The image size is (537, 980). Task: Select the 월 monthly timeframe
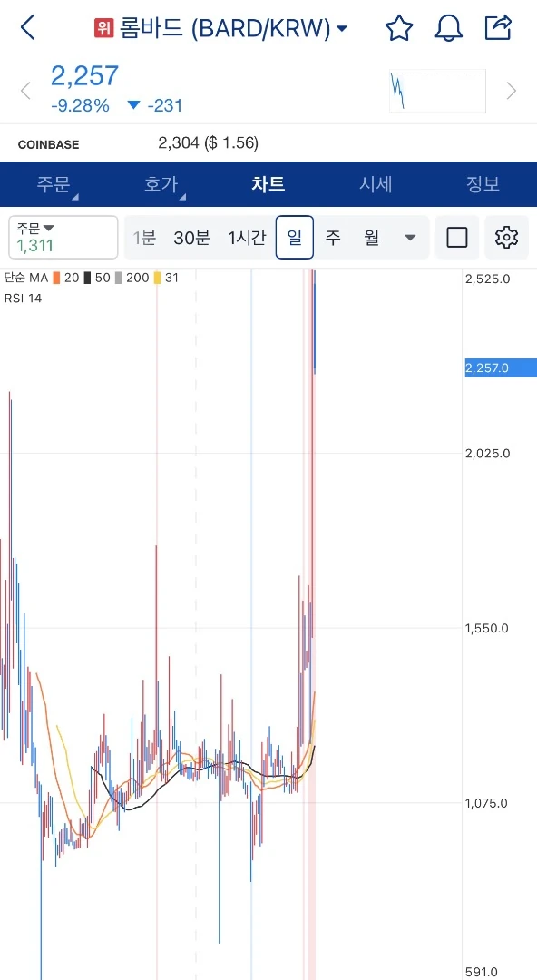pyautogui.click(x=372, y=238)
